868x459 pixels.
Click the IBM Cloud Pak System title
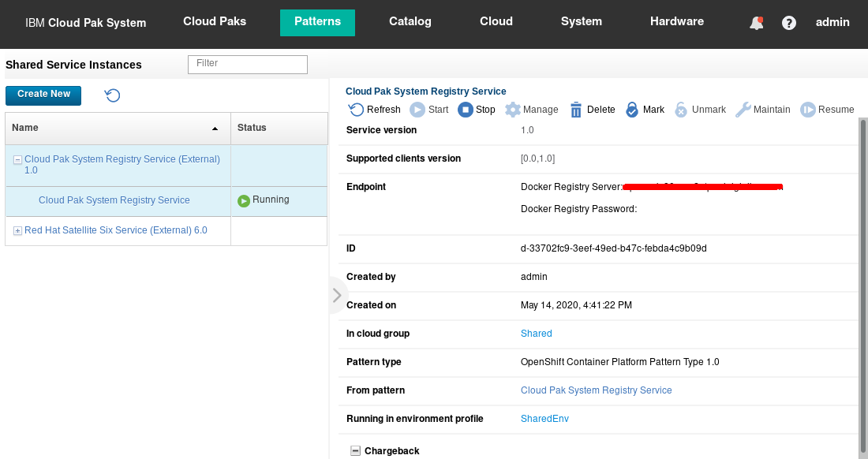86,23
